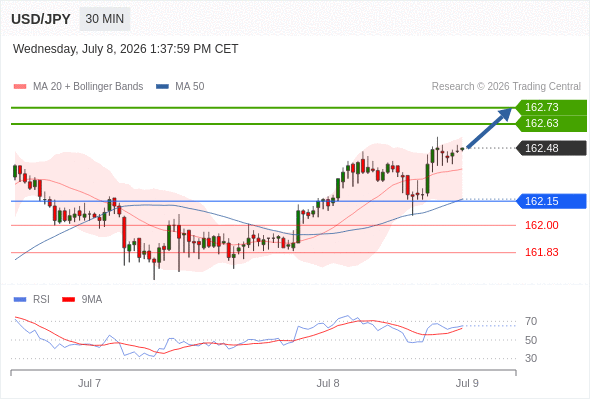Screen dimensions: 590x400
Task: Click the RSI 70 level label
Action: coord(531,321)
